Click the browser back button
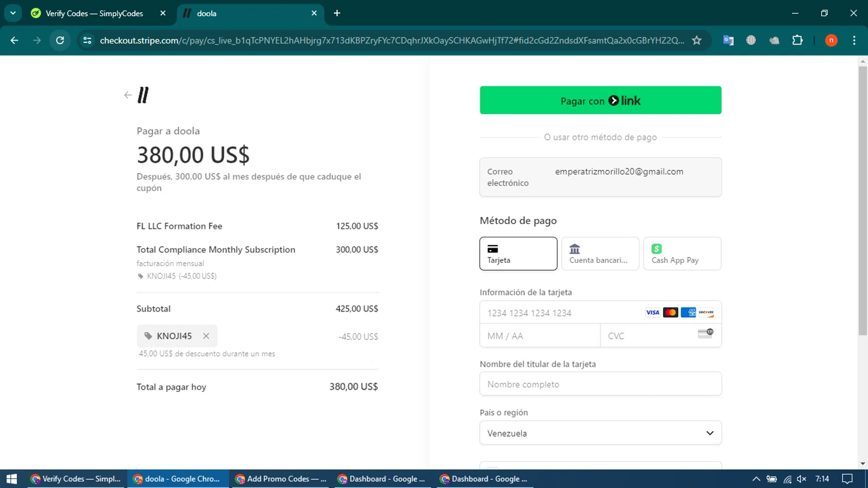Image resolution: width=868 pixels, height=488 pixels. 14,41
